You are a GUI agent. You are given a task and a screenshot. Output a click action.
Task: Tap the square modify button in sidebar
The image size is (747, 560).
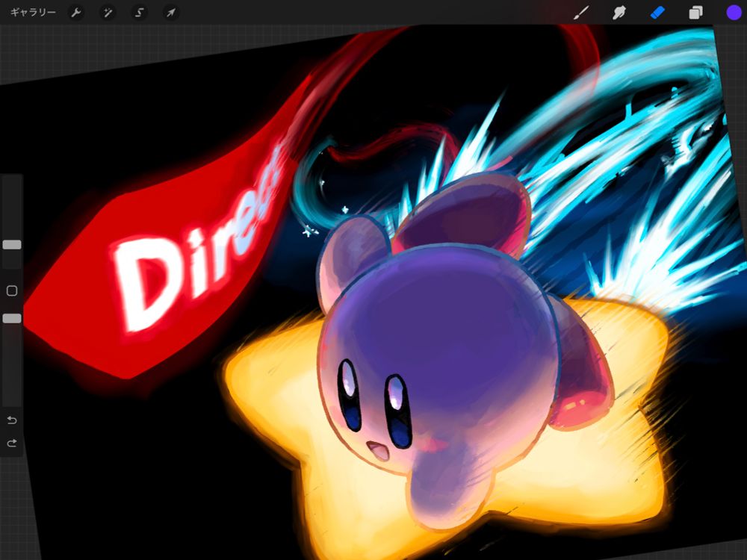point(12,291)
